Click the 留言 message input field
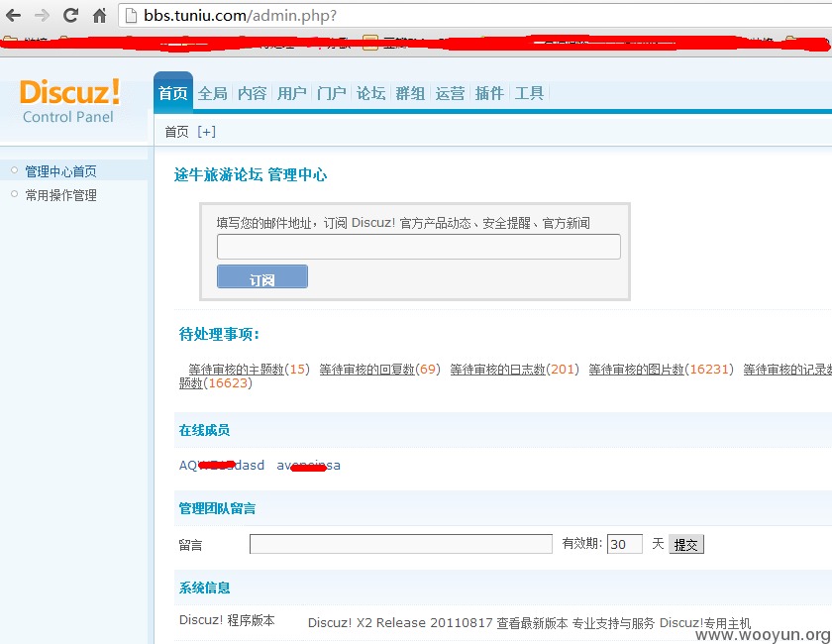This screenshot has height=644, width=832. (401, 544)
